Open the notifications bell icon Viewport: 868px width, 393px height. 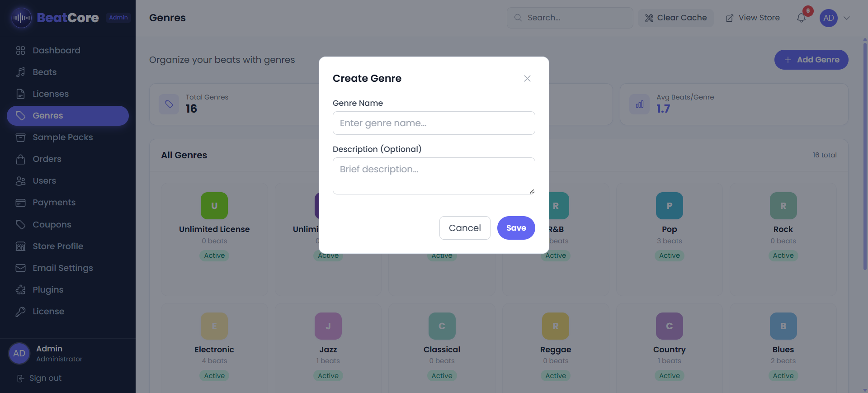[x=802, y=18]
